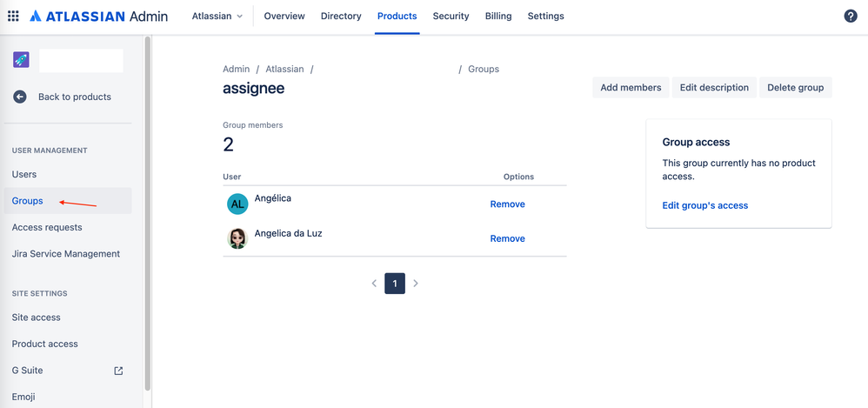Viewport: 868px width, 408px height.
Task: Click the rocket site avatar icon
Action: pos(21,60)
